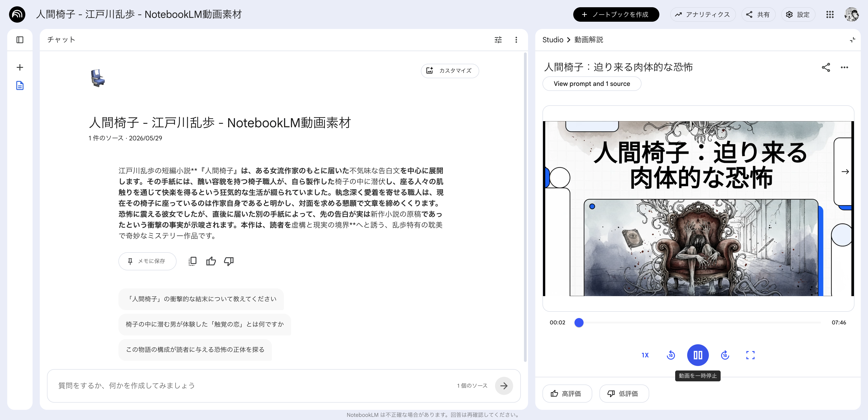The height and width of the screenshot is (420, 868).
Task: Select suggestion about 触覚の恋
Action: pos(205,324)
